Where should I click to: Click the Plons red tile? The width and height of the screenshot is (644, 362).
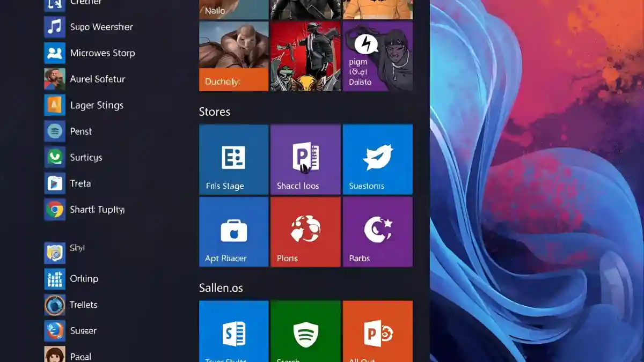[305, 231]
